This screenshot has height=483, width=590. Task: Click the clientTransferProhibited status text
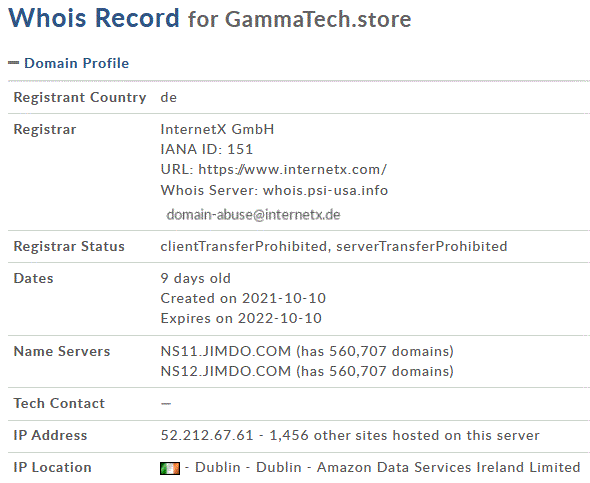[x=244, y=246]
